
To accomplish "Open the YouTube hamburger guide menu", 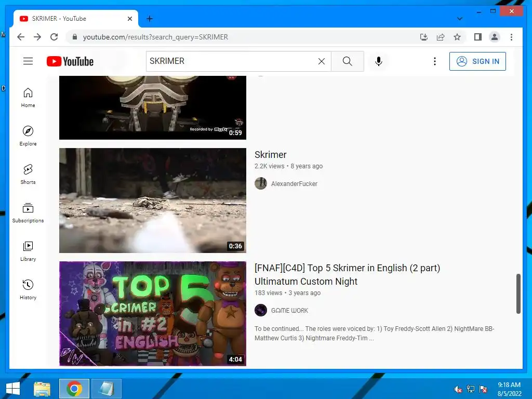I will click(x=28, y=61).
